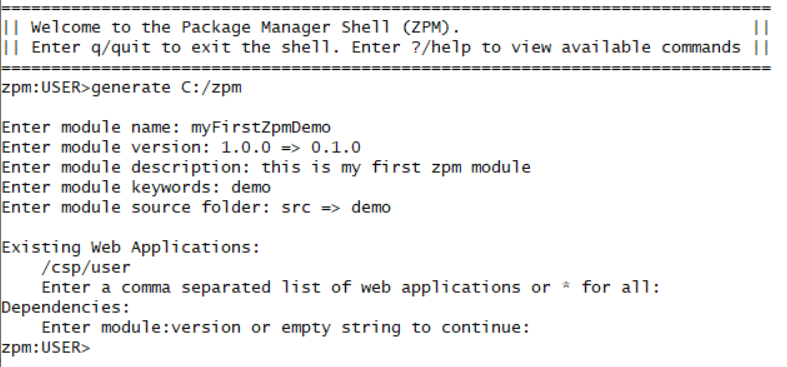The image size is (787, 367).
Task: Click the comma separated list prompt line
Action: coord(350,287)
